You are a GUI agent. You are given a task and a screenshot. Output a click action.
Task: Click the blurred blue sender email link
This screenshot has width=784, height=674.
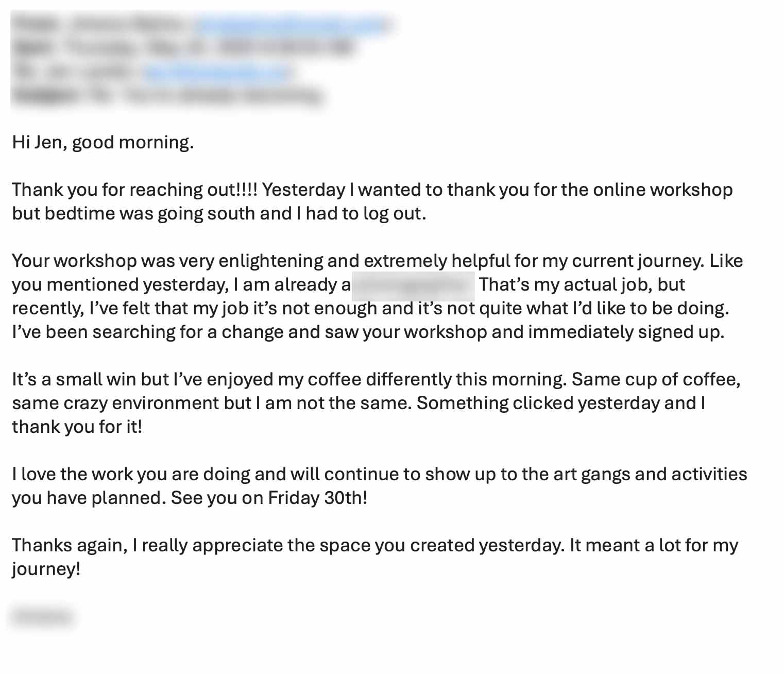pos(293,24)
